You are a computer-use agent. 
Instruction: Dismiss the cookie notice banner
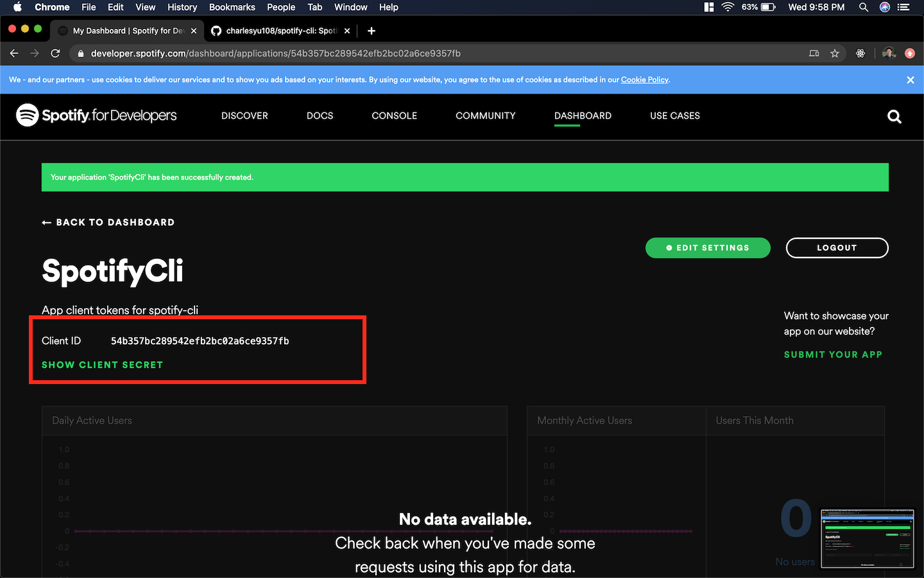910,80
